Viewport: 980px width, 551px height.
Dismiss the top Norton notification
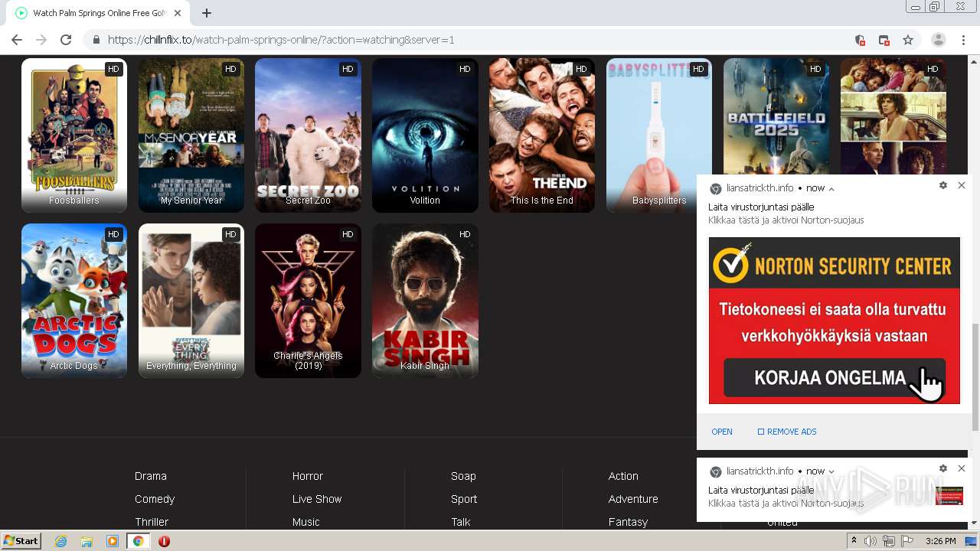[962, 185]
